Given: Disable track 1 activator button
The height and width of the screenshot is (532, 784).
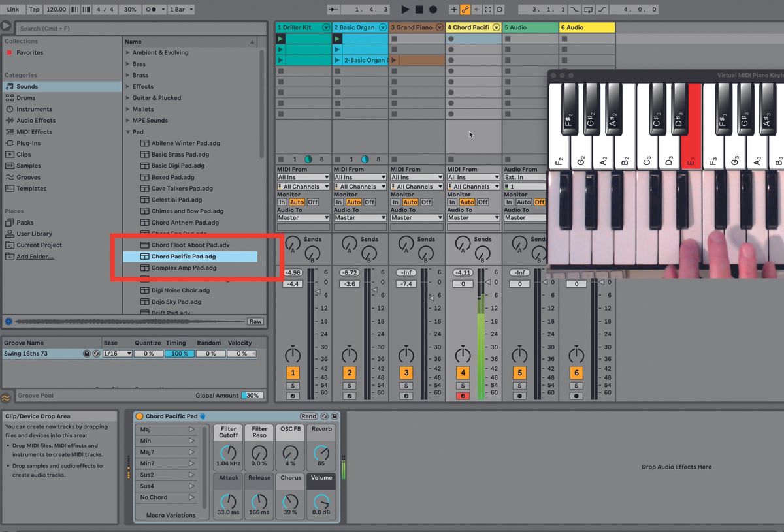Looking at the screenshot, I should pyautogui.click(x=293, y=373).
